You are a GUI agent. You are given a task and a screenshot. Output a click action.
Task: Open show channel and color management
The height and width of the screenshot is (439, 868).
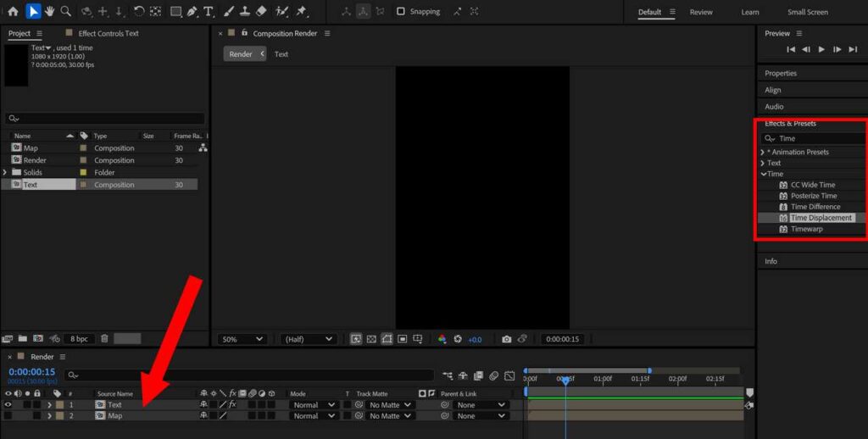pos(442,339)
